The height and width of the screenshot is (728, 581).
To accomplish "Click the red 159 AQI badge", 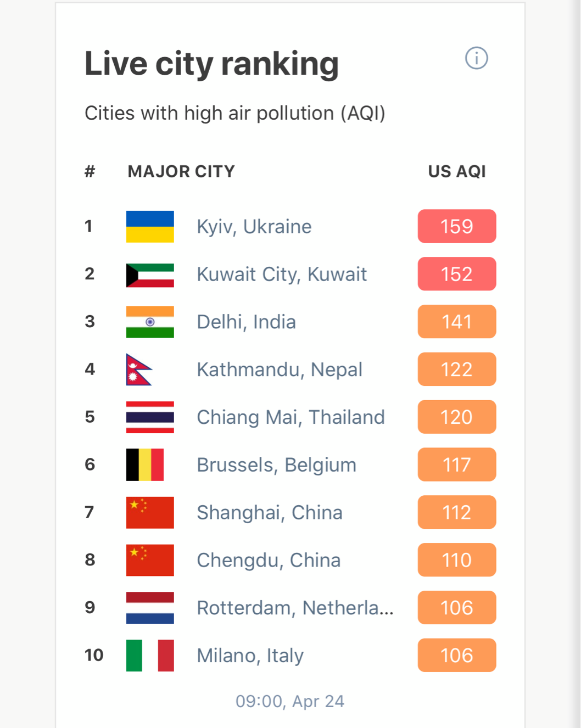I will 457,226.
